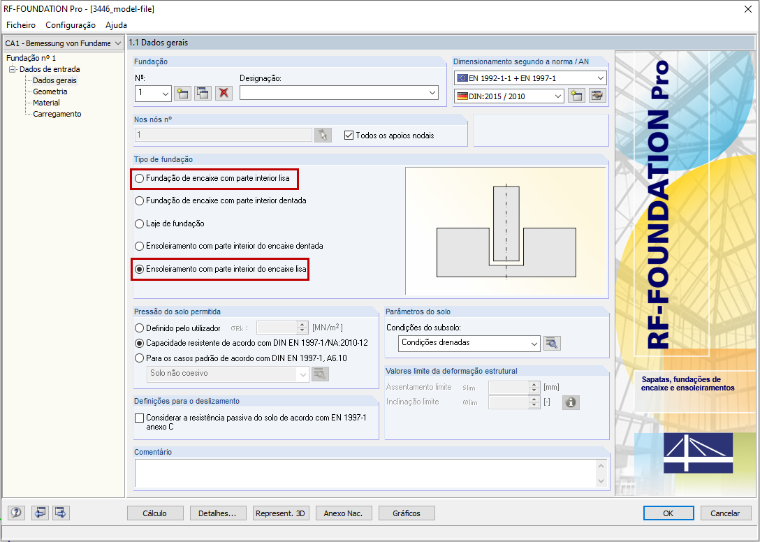
Task: Go to next table icon
Action: pyautogui.click(x=61, y=512)
